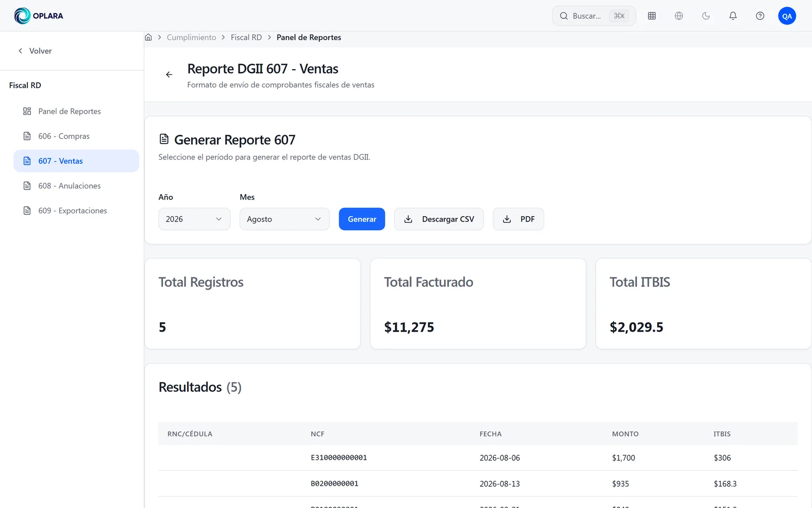812x508 pixels.
Task: Click the ITBIS column header
Action: click(x=722, y=434)
